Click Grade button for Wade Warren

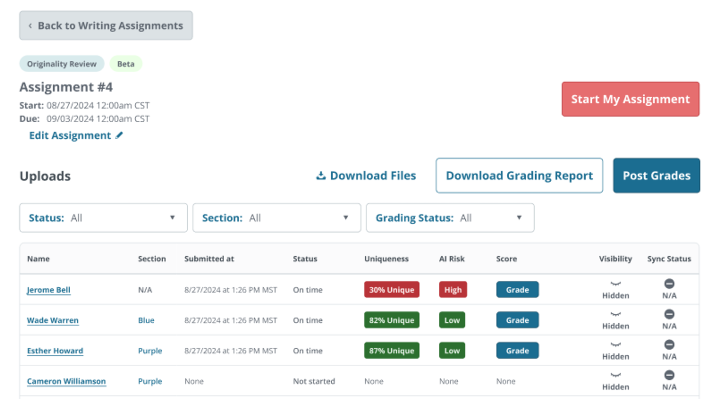pos(517,320)
